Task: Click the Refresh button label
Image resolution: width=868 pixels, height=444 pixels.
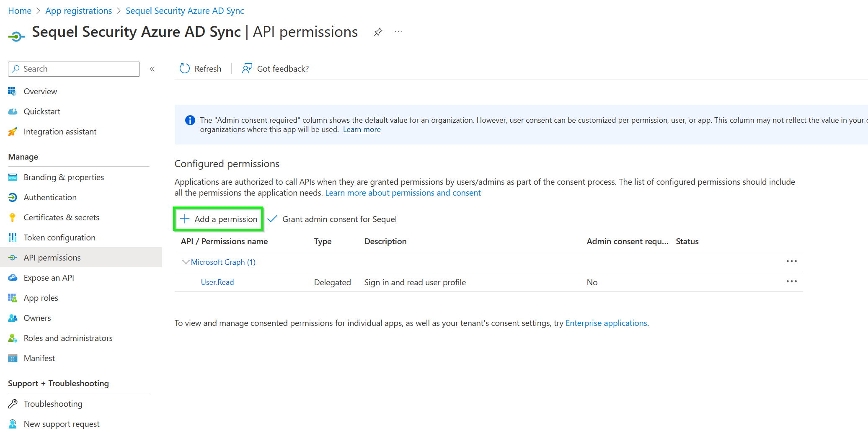Action: click(x=208, y=69)
